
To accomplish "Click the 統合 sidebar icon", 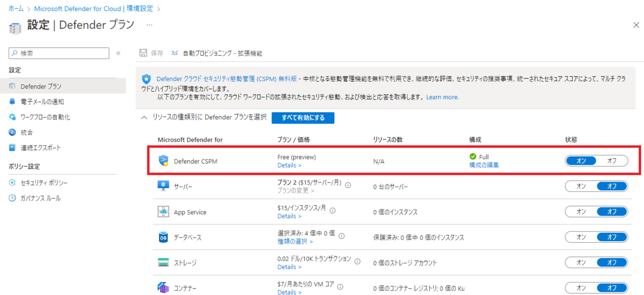I will pyautogui.click(x=12, y=132).
